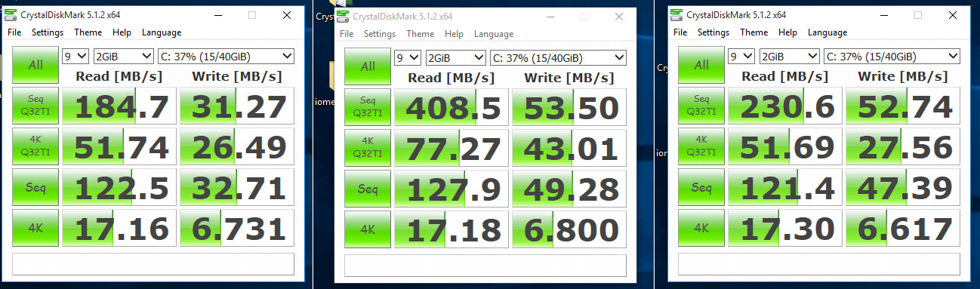Open the C: 37% drive selector in the right window

click(892, 56)
